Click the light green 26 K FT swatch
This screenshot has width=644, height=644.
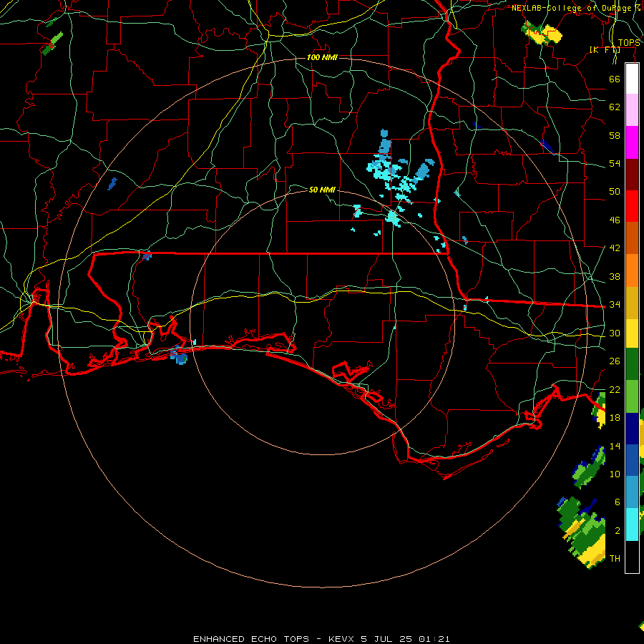click(x=632, y=396)
